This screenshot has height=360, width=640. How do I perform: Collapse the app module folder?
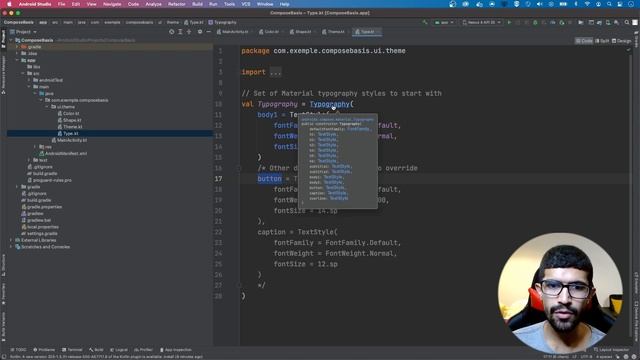(17, 60)
